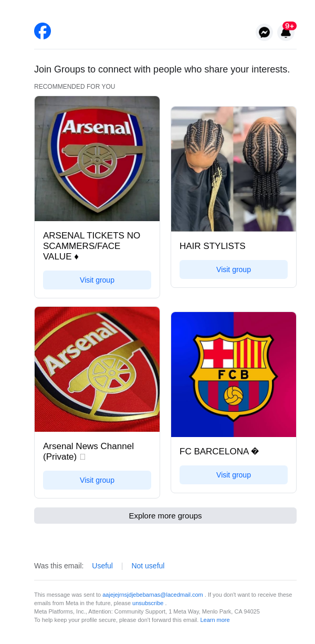The image size is (315, 644).
Task: Open the Arsenal Tickets group crest image
Action: (x=97, y=159)
